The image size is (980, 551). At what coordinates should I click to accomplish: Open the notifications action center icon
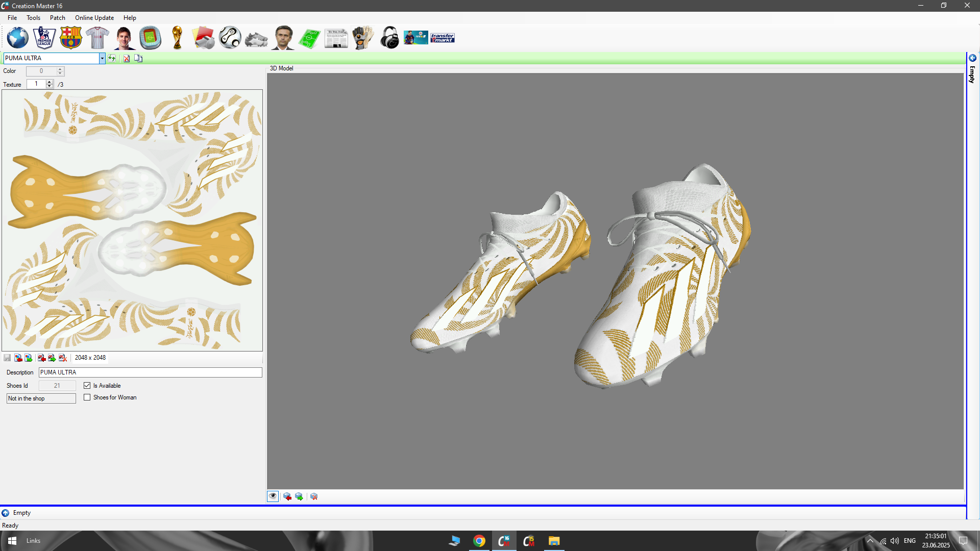point(963,541)
